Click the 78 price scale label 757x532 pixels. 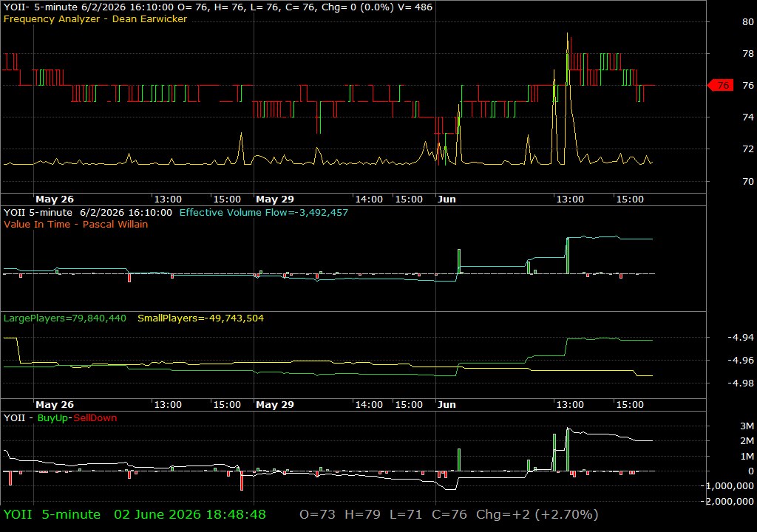point(748,54)
